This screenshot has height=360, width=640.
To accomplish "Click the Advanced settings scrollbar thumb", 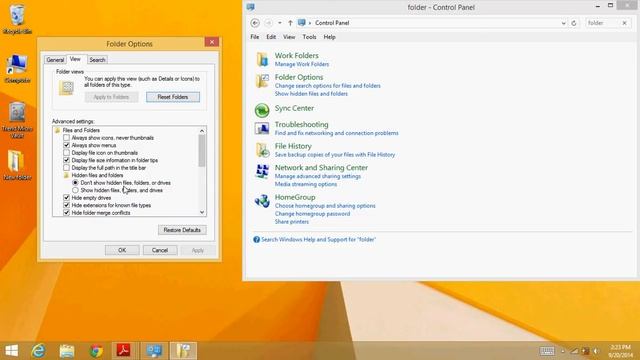I will click(x=202, y=151).
